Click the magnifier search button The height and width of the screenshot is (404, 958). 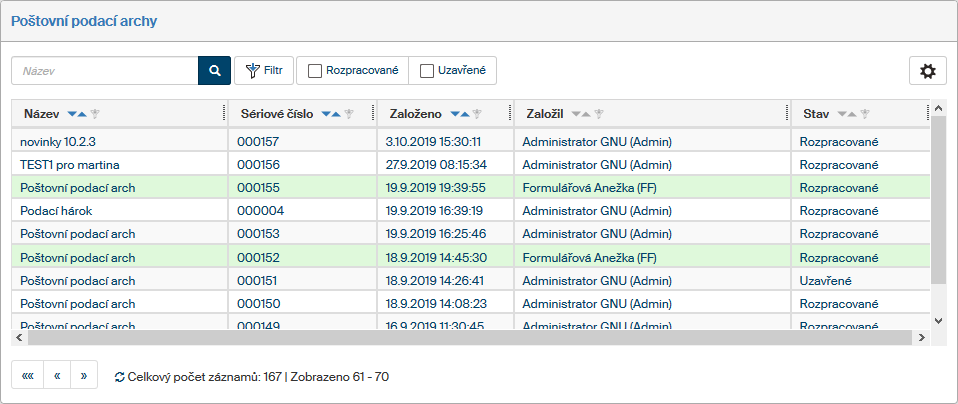(x=214, y=71)
